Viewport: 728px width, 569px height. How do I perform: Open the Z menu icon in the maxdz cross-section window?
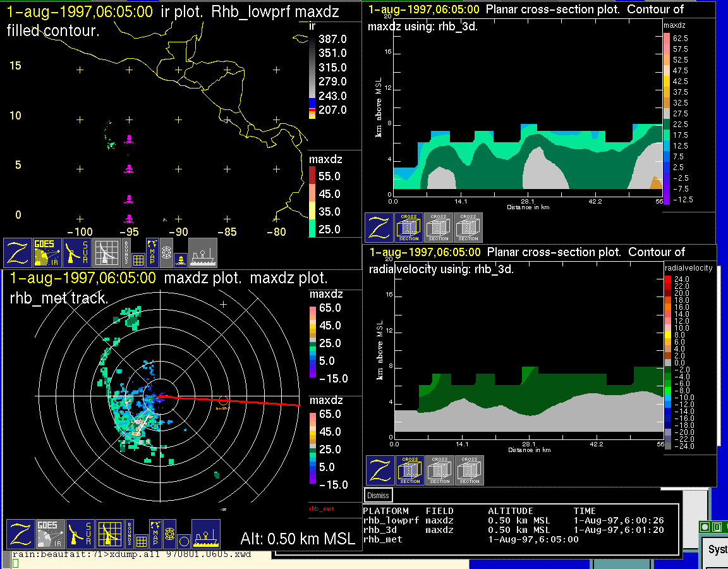379,228
